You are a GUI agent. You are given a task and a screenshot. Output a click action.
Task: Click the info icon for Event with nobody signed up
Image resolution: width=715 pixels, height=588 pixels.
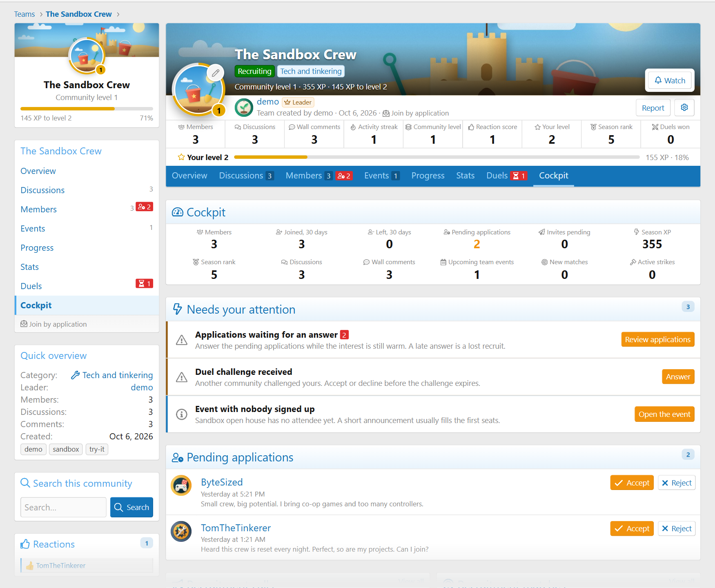pyautogui.click(x=182, y=414)
